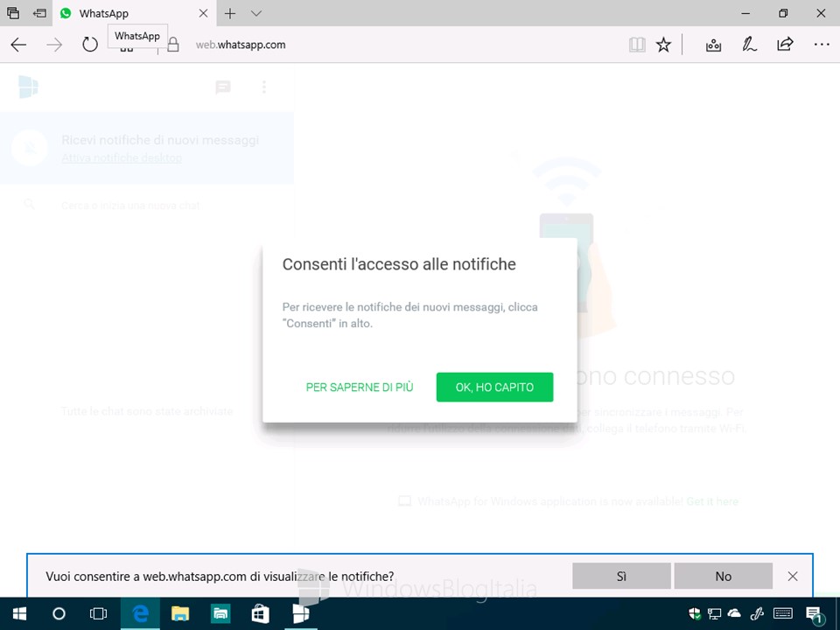The height and width of the screenshot is (630, 840).
Task: Open tabs you've set aside icon
Action: tap(13, 13)
